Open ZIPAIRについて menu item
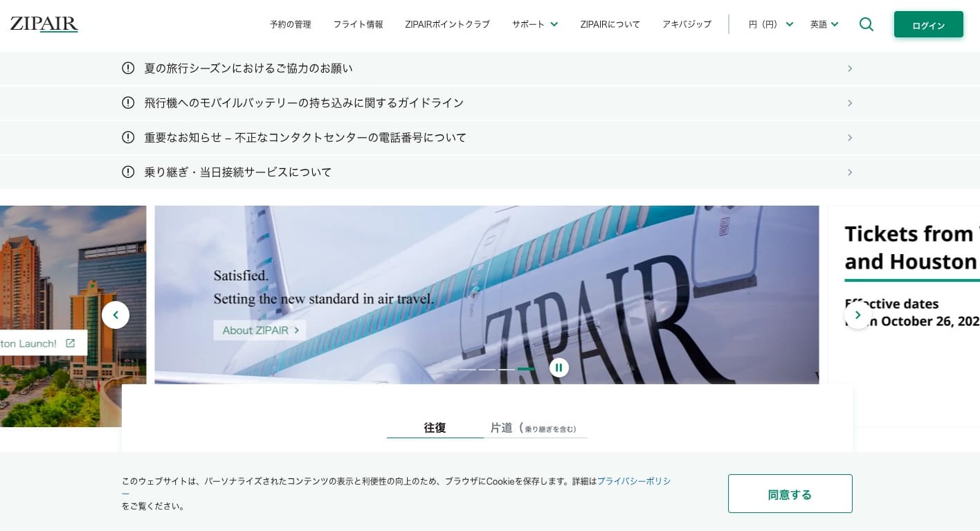 click(x=610, y=24)
